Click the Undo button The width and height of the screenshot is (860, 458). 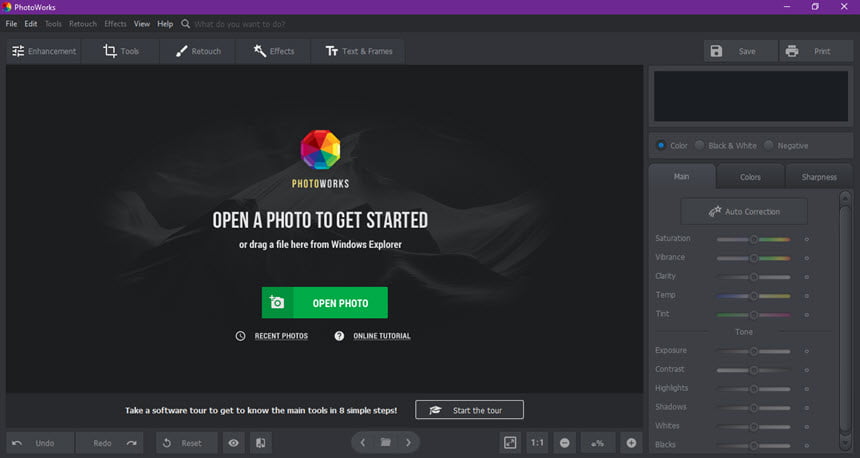[40, 443]
